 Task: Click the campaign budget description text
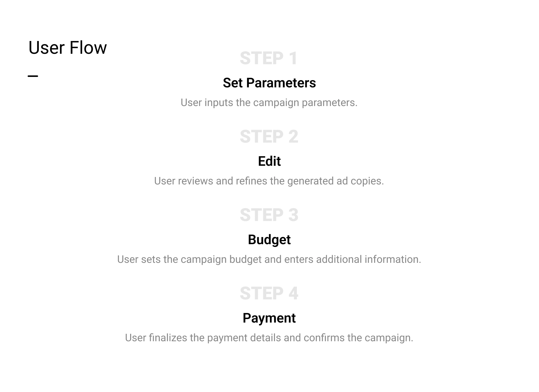click(269, 259)
